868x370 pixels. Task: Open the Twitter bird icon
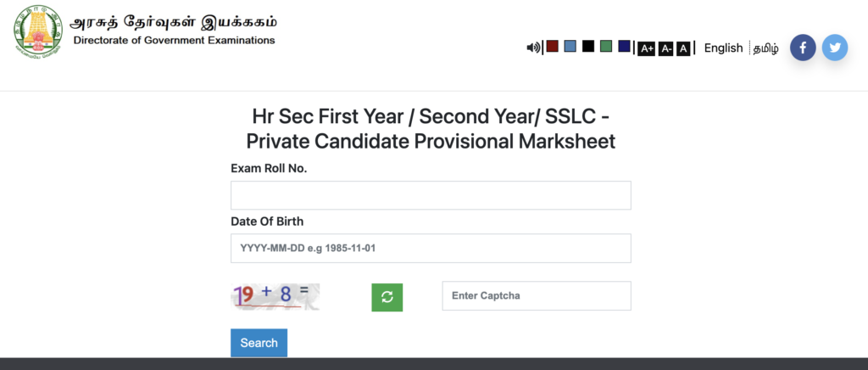pyautogui.click(x=835, y=48)
